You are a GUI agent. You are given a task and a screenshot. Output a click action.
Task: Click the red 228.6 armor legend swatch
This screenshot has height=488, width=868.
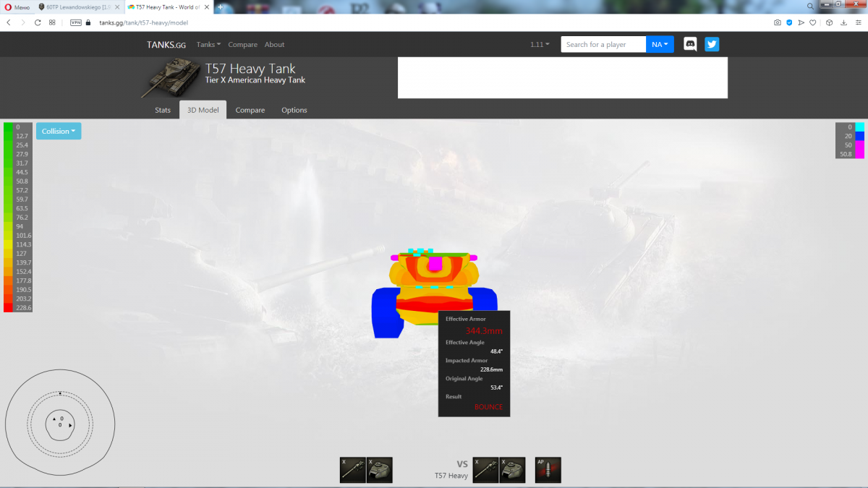[8, 307]
